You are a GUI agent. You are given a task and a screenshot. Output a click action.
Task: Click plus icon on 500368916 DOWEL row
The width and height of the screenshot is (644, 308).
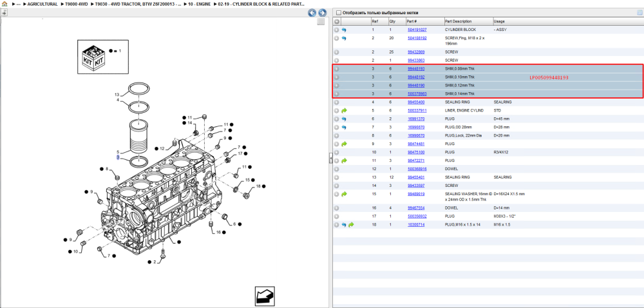point(336,169)
